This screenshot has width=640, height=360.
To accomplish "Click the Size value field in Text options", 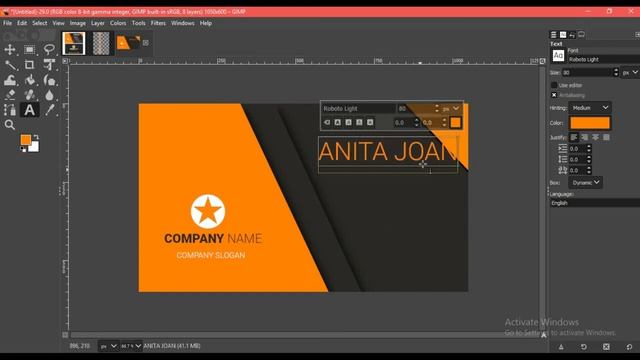I will (587, 72).
